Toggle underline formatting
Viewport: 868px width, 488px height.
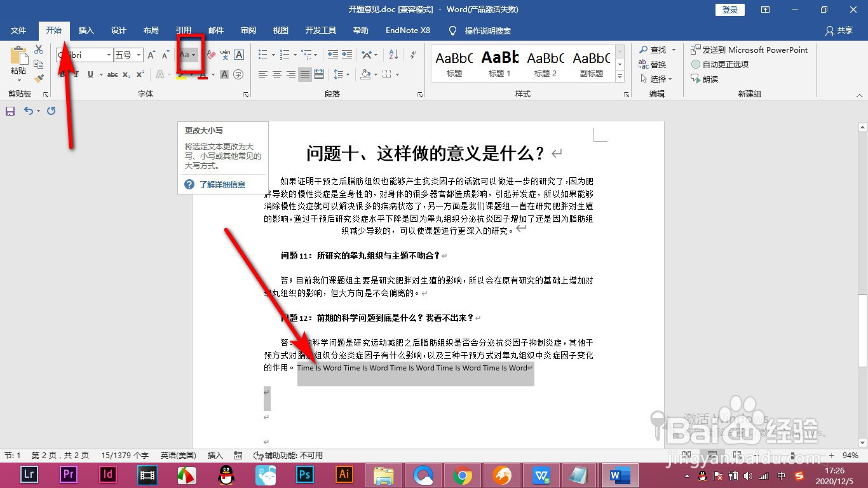[90, 74]
